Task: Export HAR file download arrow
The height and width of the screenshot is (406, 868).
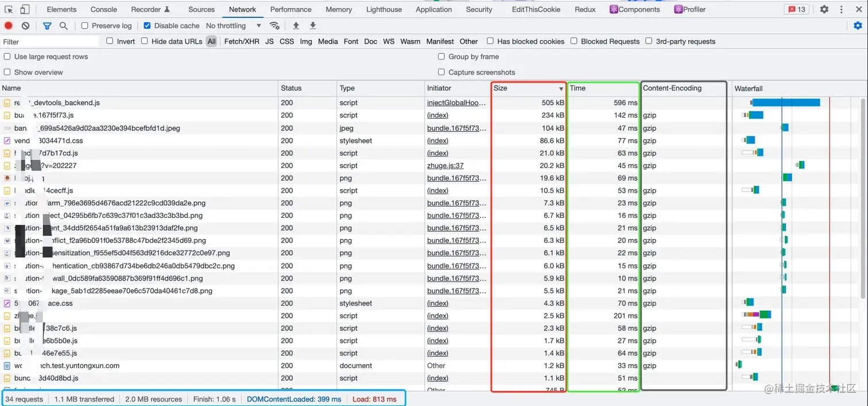Action: [x=313, y=26]
